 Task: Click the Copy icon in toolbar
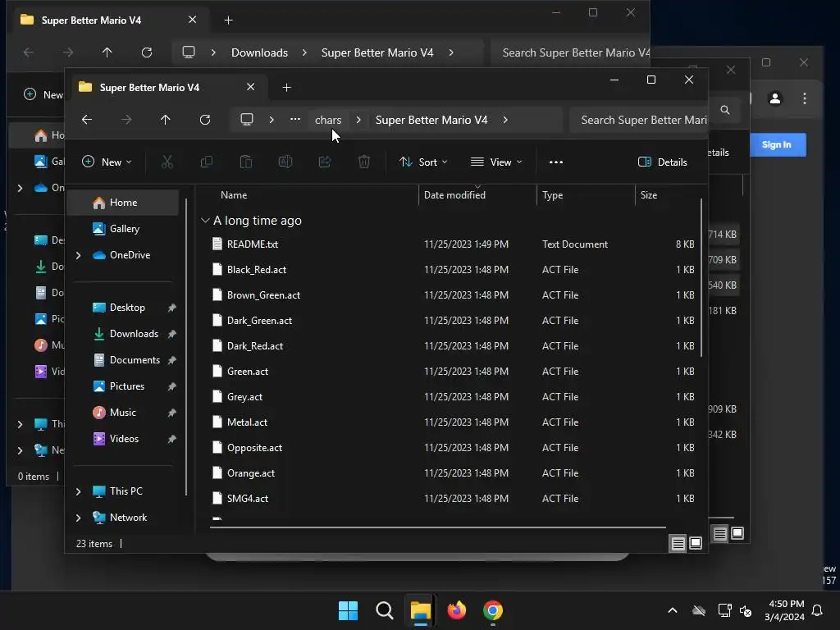tap(206, 162)
